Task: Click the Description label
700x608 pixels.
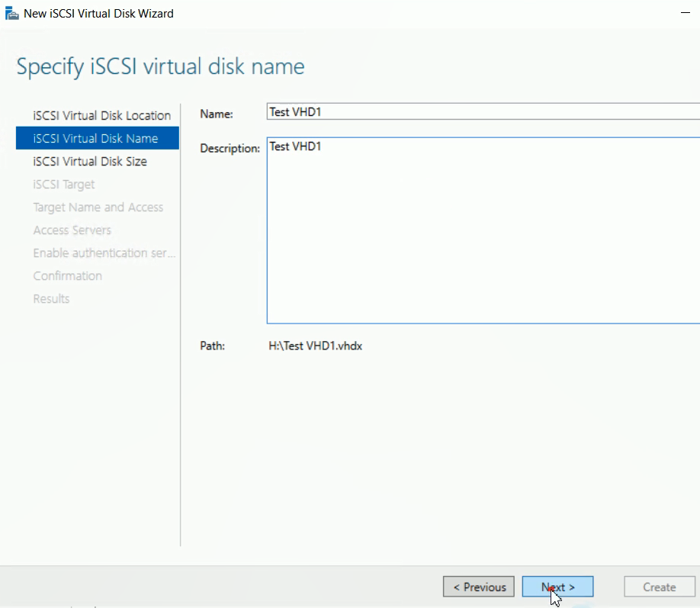Action: pyautogui.click(x=230, y=148)
